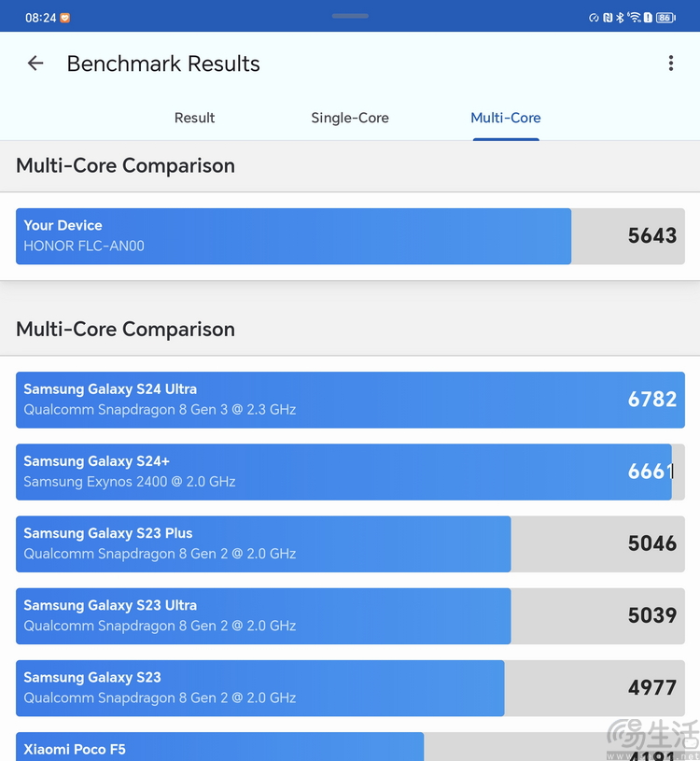Open the Samsung Galaxy S23 Plus result
The height and width of the screenshot is (761, 700).
(x=350, y=543)
